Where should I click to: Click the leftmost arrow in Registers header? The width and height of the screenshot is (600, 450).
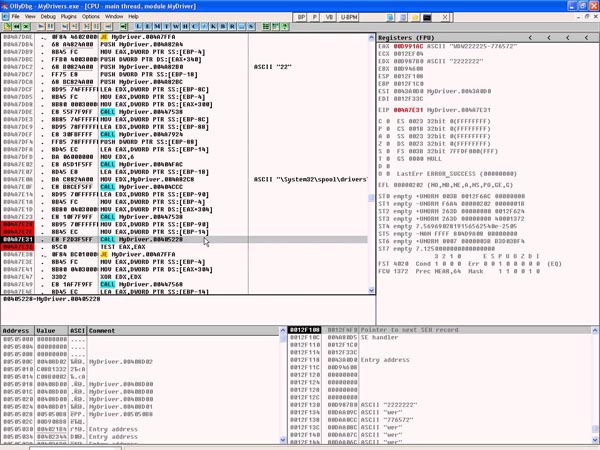[531, 37]
